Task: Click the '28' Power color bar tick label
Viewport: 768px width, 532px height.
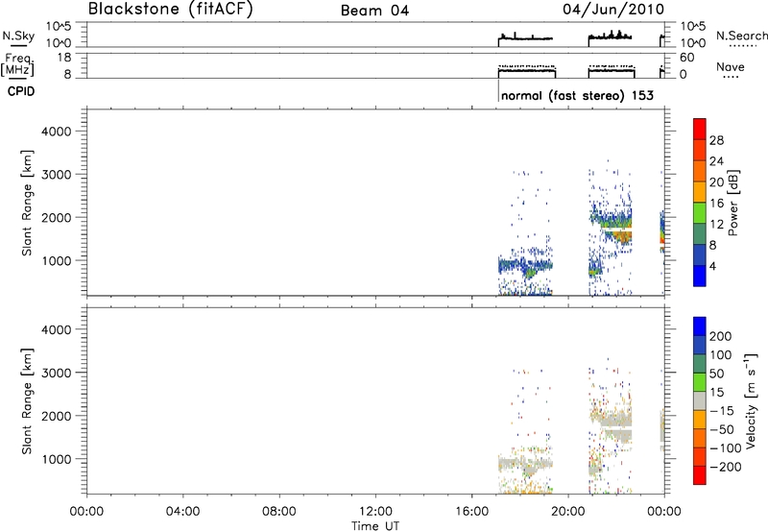Action: 716,140
